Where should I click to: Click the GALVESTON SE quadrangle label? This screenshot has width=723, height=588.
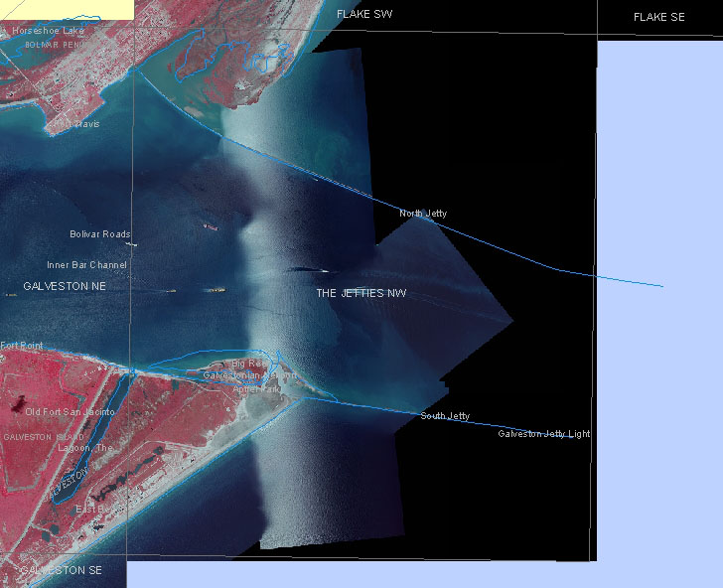62,570
